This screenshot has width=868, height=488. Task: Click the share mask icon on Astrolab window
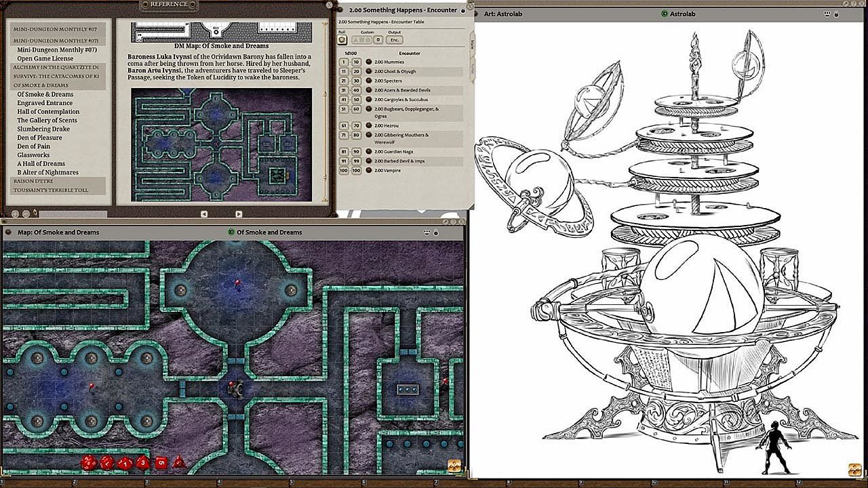coord(828,14)
